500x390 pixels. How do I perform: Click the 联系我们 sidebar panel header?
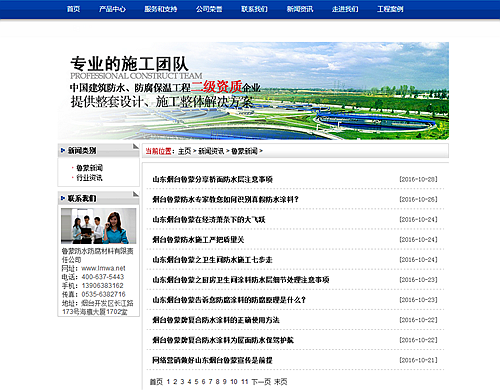(99, 198)
